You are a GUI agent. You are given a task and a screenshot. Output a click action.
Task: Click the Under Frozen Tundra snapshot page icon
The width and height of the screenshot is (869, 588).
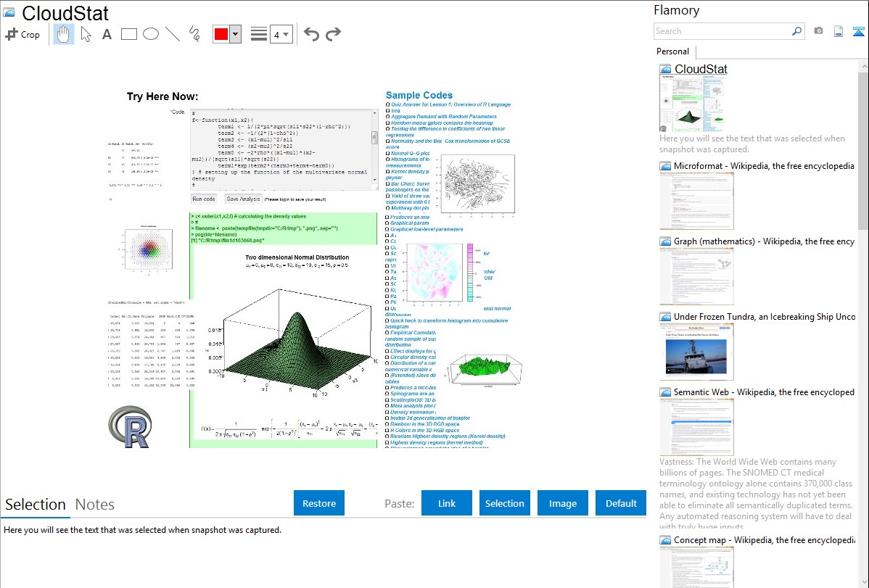[x=665, y=317]
